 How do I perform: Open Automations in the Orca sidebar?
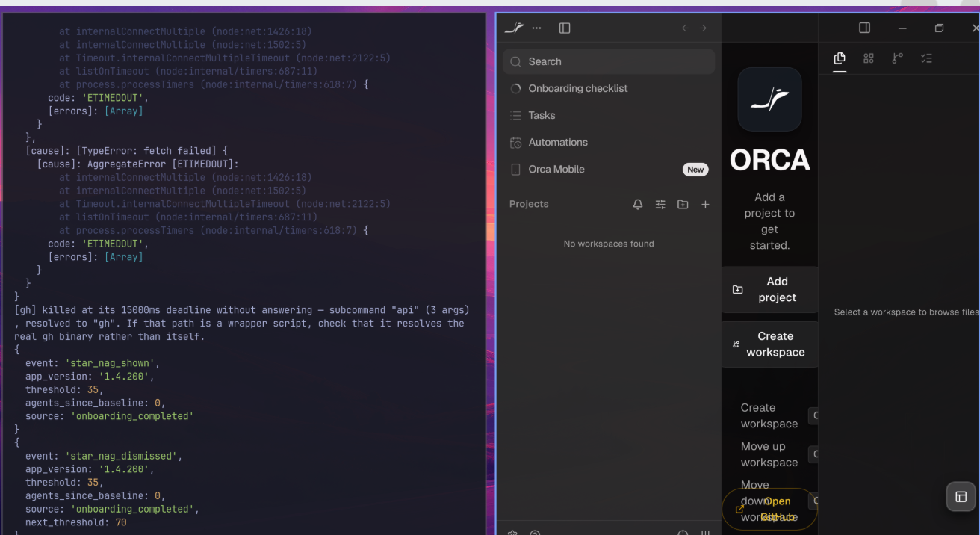609,142
